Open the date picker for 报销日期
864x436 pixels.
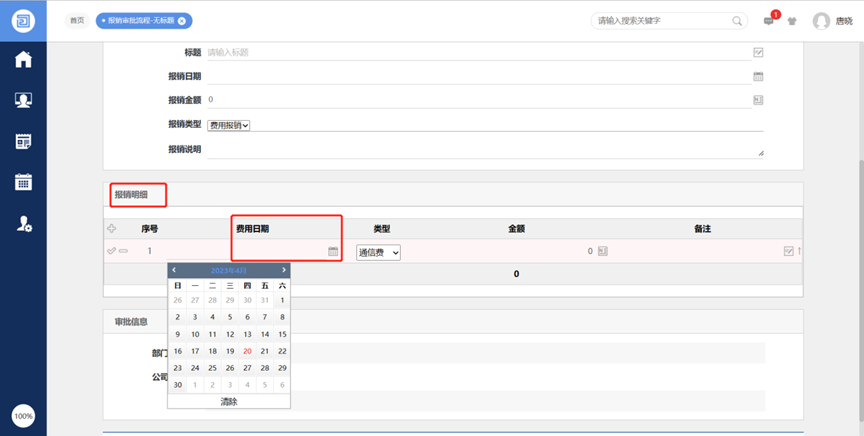coord(758,77)
